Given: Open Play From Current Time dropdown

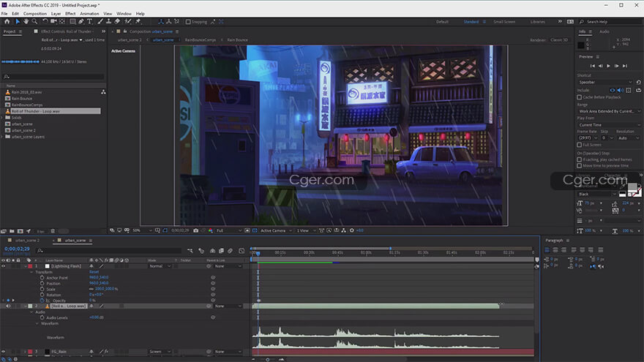Looking at the screenshot, I should (609, 125).
